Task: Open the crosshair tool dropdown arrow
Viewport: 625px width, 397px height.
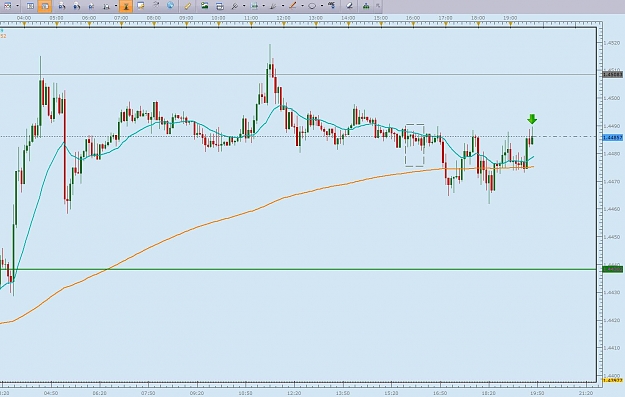Action: (x=263, y=6)
